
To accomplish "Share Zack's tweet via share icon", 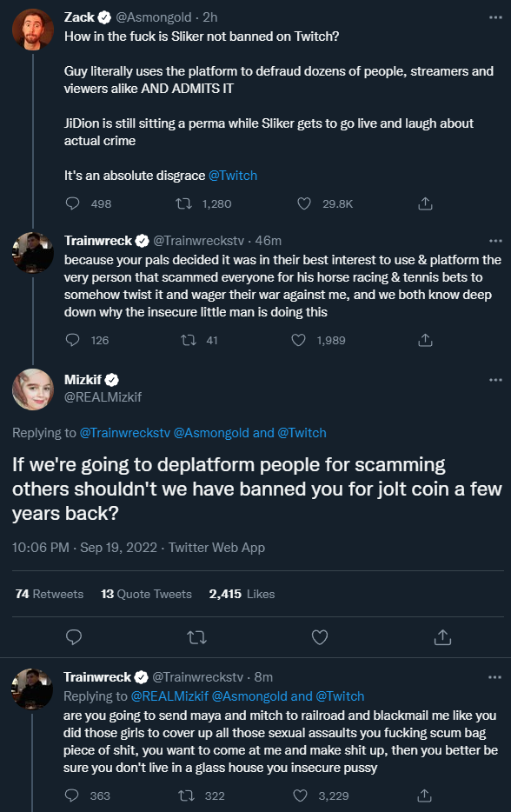I will [425, 203].
